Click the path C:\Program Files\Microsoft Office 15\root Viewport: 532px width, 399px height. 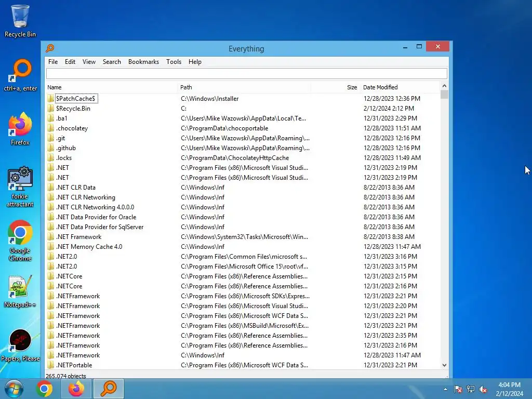coord(244,266)
